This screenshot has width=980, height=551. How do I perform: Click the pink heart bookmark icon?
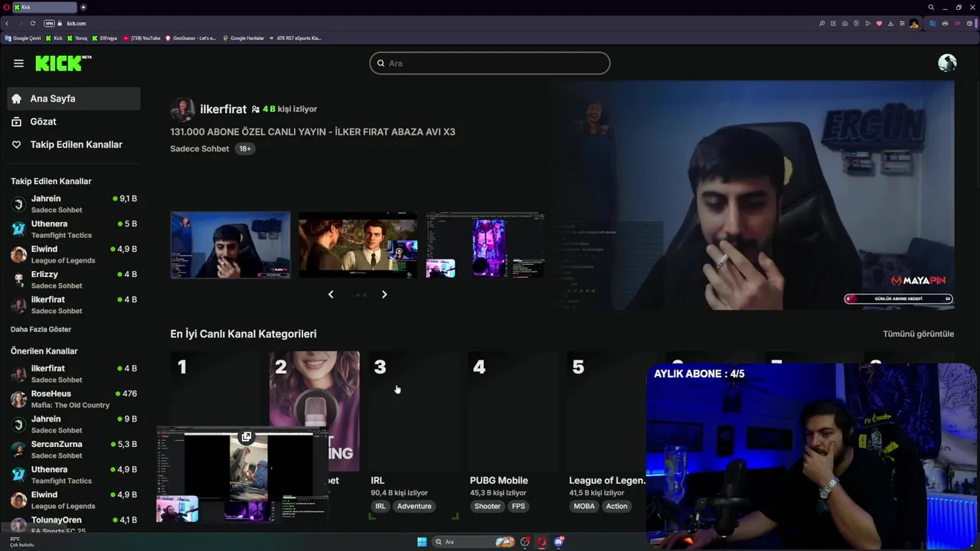880,23
